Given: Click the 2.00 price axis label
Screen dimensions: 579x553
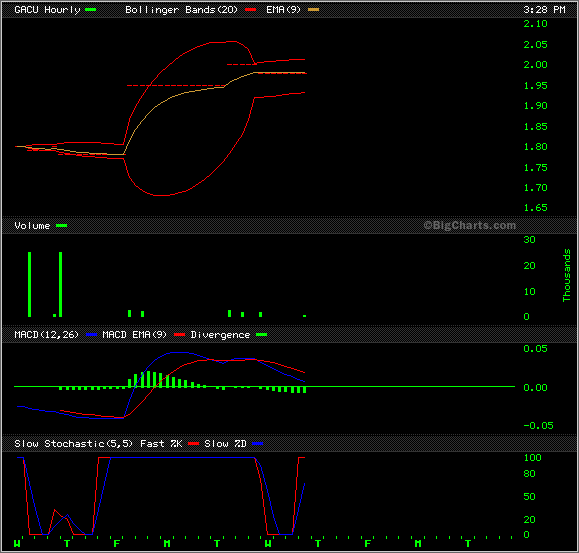Looking at the screenshot, I should pyautogui.click(x=535, y=65).
